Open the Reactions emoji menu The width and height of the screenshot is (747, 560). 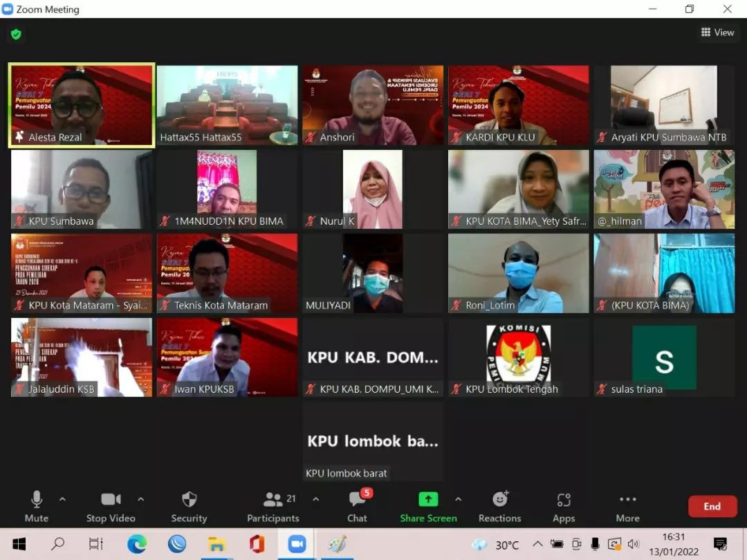pos(499,506)
